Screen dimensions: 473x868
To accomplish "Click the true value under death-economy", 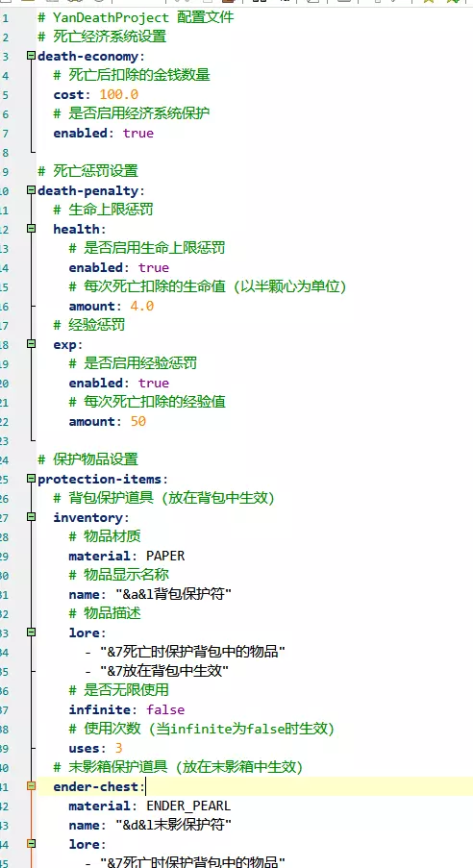I will coord(137,133).
